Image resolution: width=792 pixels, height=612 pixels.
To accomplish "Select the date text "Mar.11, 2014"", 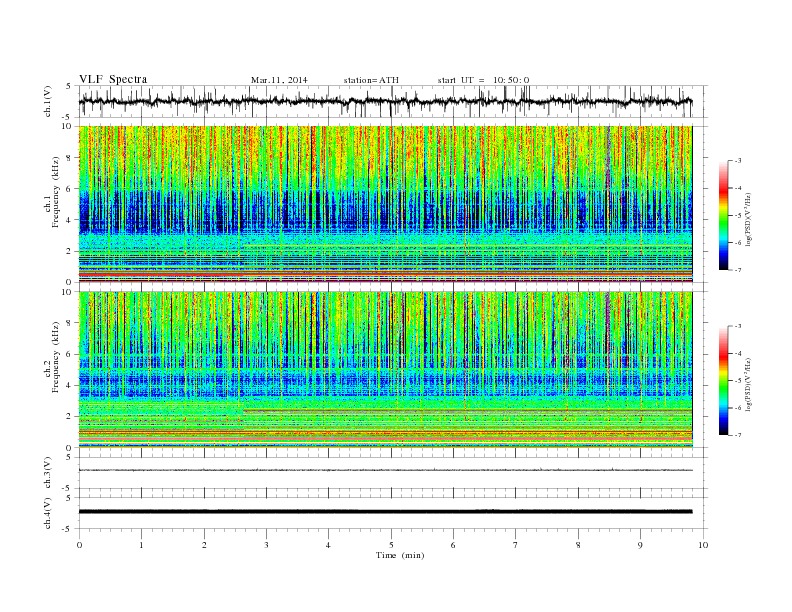I will (x=279, y=80).
